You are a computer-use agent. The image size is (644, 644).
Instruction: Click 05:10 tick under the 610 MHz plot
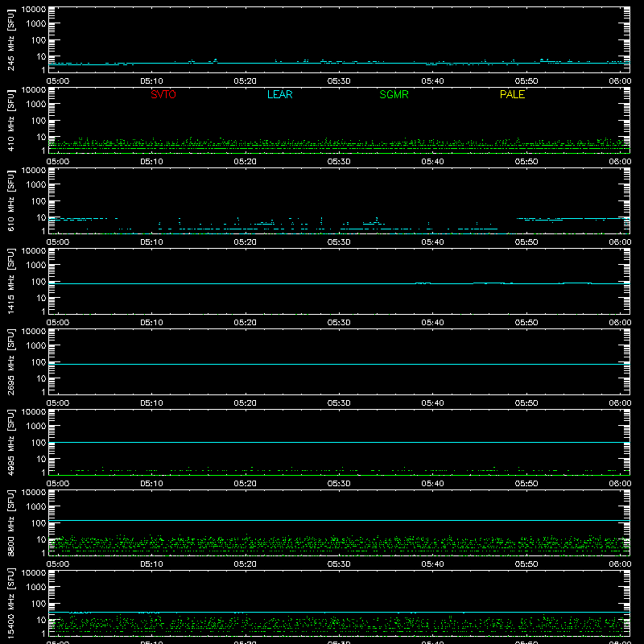[151, 242]
